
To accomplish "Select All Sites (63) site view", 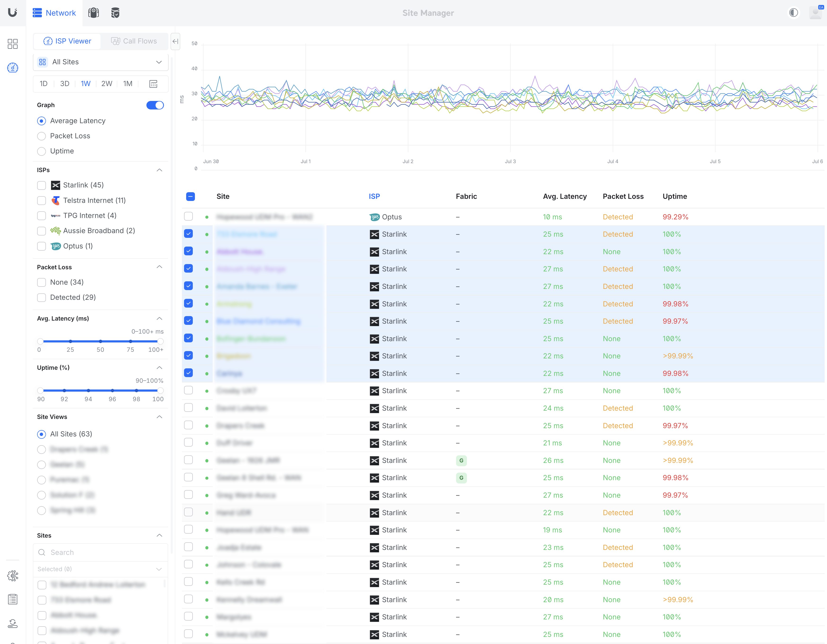I will tap(42, 434).
